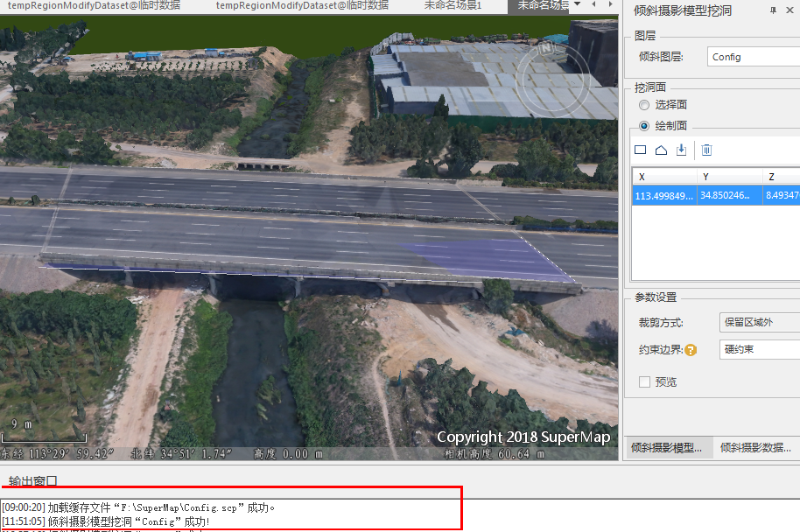Click the X column header

[663, 176]
